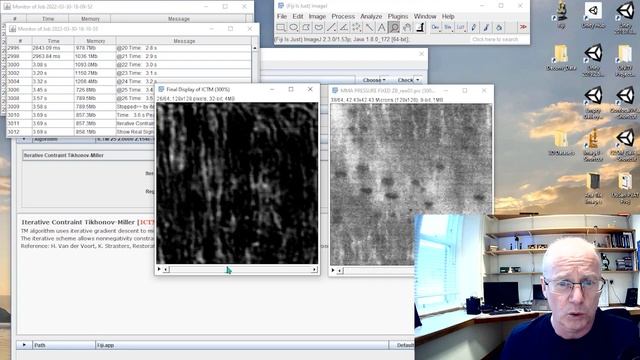Select the Monitor cell reading 1036.1Mb
This screenshot has height=360, width=640.
95,56
